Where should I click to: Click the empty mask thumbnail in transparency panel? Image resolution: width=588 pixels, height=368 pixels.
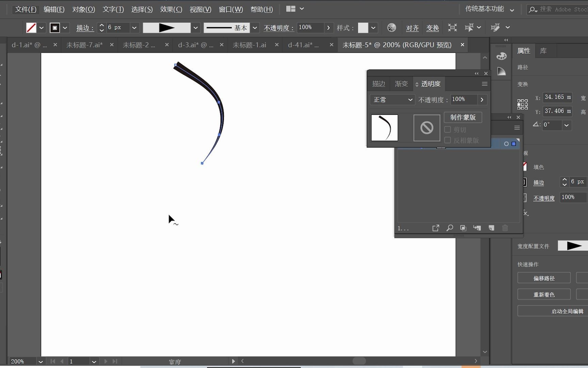pyautogui.click(x=427, y=128)
